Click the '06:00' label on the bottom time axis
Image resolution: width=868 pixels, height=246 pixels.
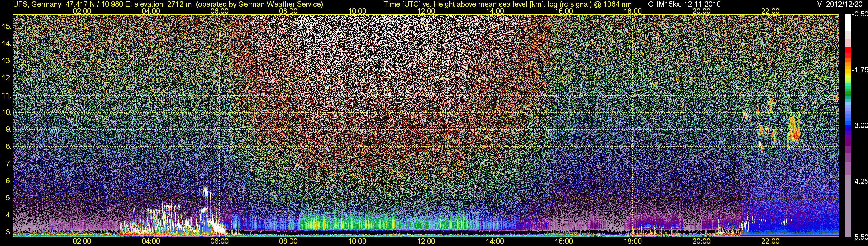click(219, 241)
